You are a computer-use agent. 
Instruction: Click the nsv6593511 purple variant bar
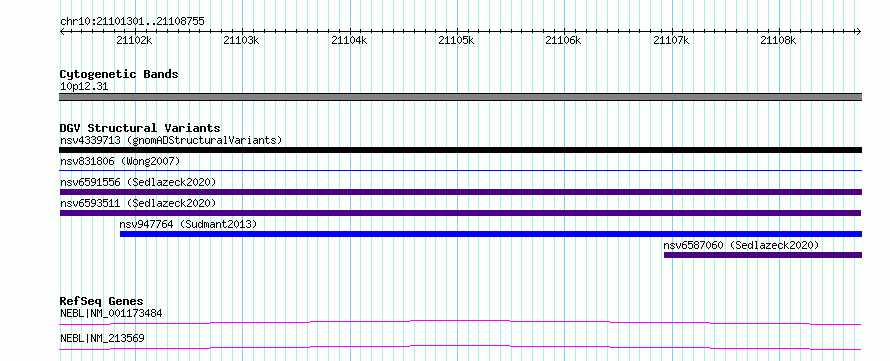460,213
